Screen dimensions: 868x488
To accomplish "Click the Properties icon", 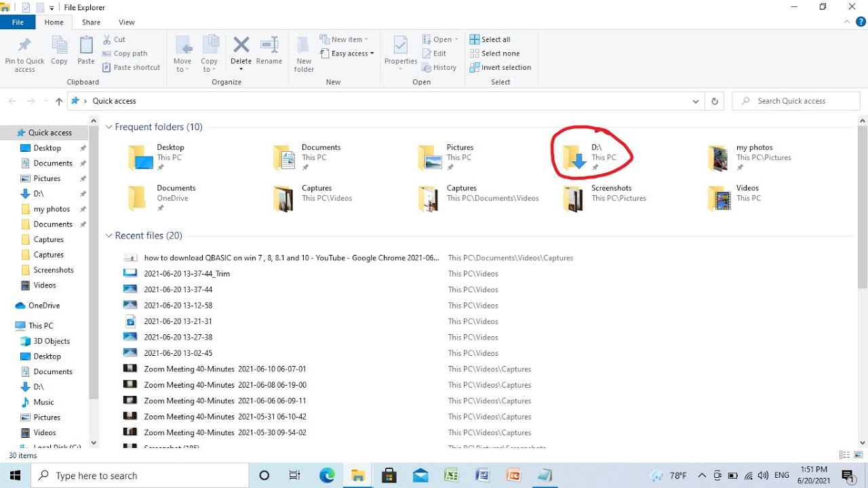I will click(x=401, y=45).
